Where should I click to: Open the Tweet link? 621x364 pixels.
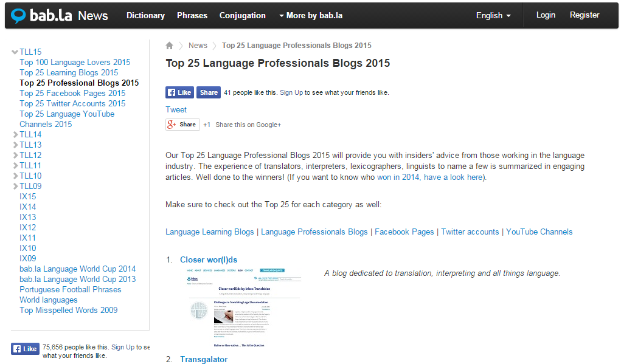[176, 109]
